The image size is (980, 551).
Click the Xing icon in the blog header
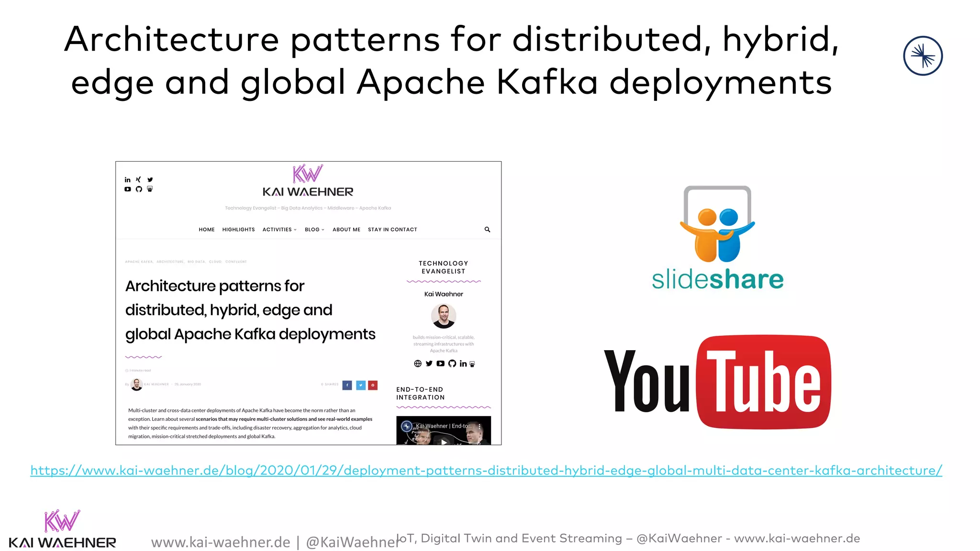138,180
